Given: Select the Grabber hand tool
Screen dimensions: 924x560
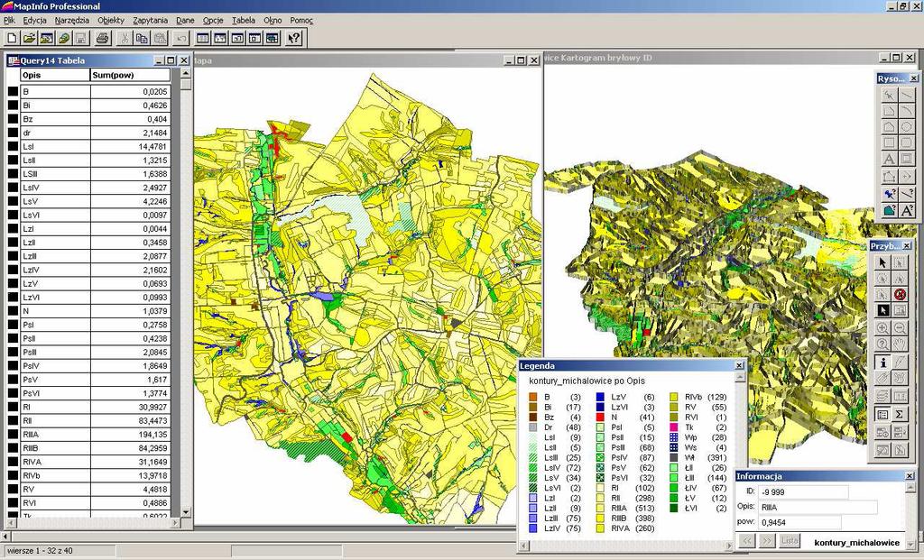Looking at the screenshot, I should [x=900, y=344].
